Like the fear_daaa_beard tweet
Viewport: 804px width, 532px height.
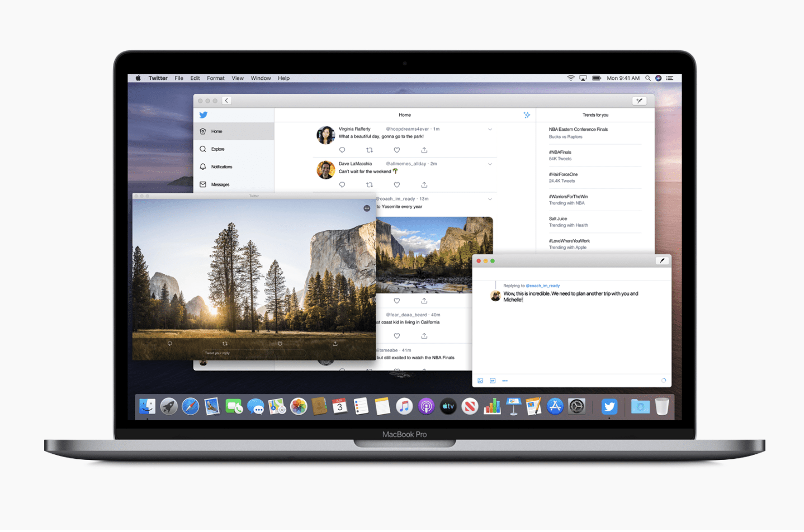396,336
